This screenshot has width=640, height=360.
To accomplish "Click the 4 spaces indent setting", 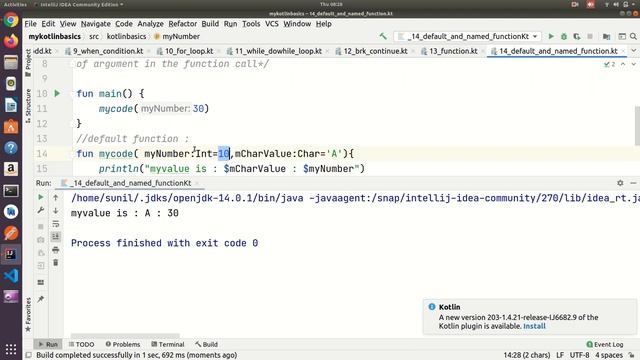I will coord(609,355).
